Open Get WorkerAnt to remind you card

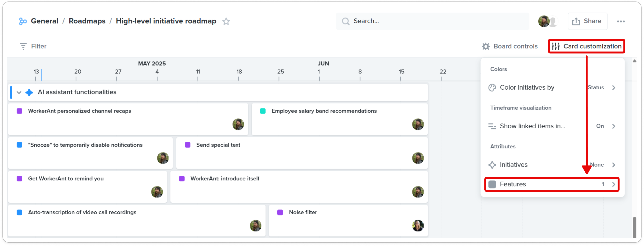pyautogui.click(x=87, y=187)
